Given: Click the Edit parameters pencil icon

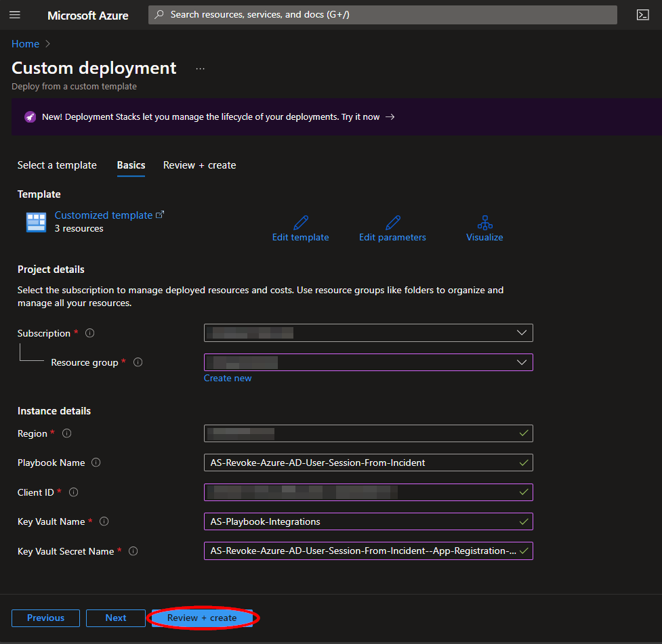Looking at the screenshot, I should tap(392, 222).
